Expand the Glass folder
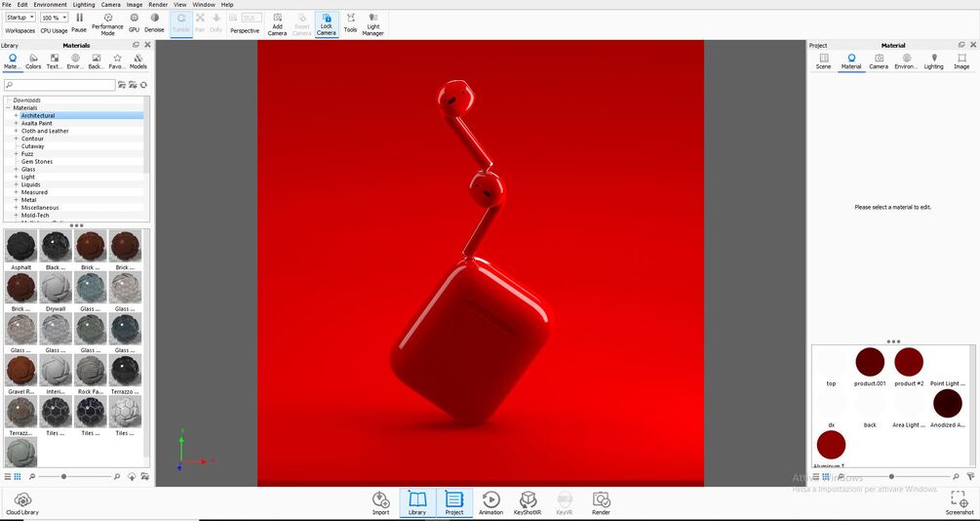The image size is (980, 521). coord(17,169)
